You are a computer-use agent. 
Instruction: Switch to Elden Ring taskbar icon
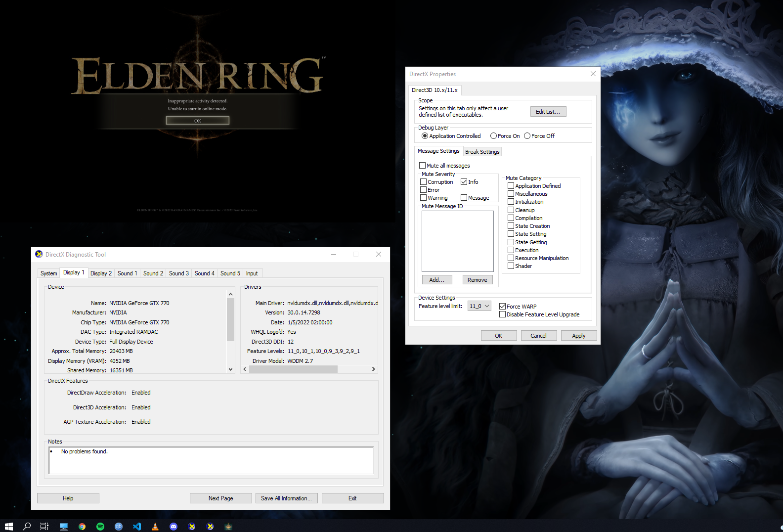tap(228, 527)
